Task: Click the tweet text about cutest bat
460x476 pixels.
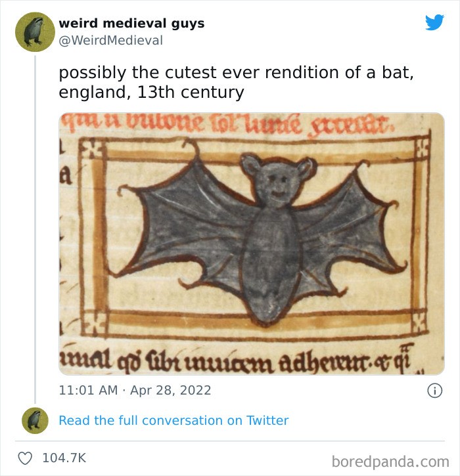Action: tap(236, 82)
